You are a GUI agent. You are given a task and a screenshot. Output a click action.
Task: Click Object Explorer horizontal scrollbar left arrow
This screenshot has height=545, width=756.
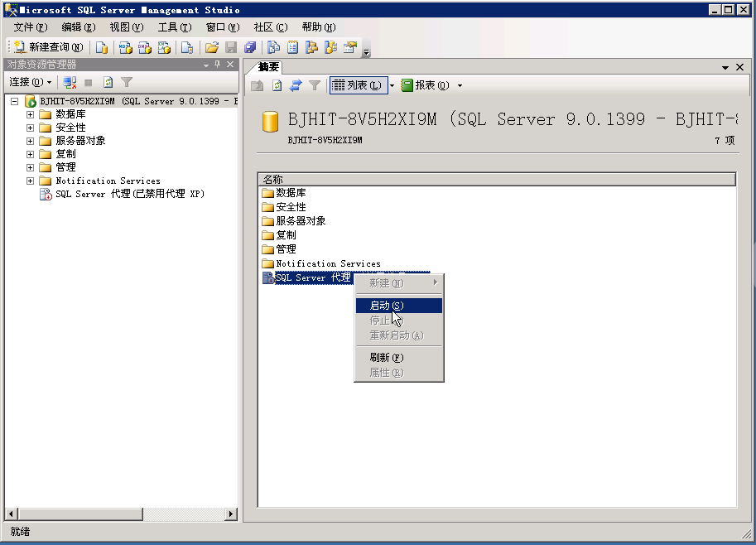pos(11,514)
